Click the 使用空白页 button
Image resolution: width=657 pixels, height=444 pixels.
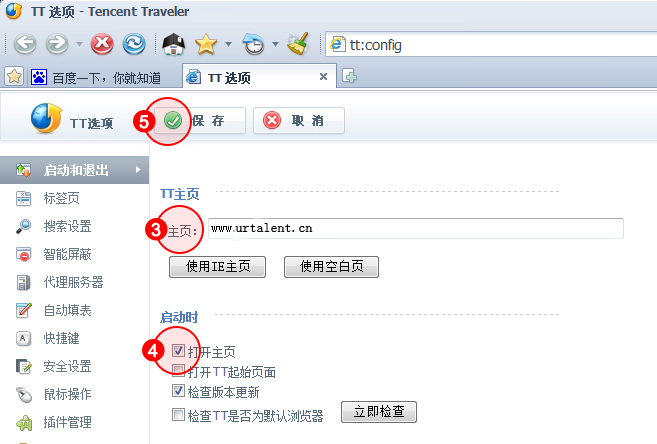point(331,267)
